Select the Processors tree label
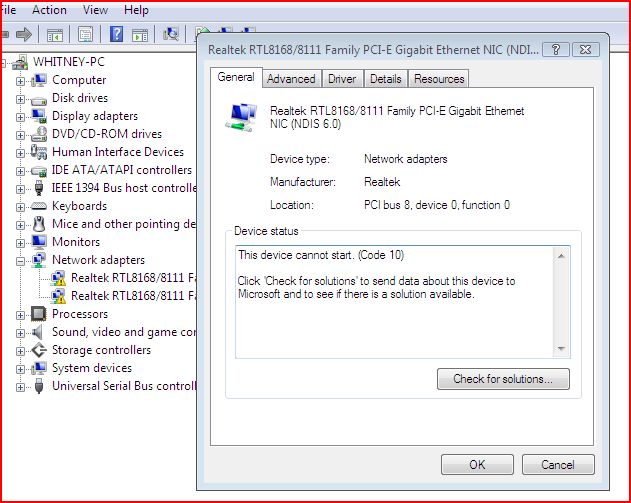This screenshot has width=631, height=503. (x=80, y=314)
